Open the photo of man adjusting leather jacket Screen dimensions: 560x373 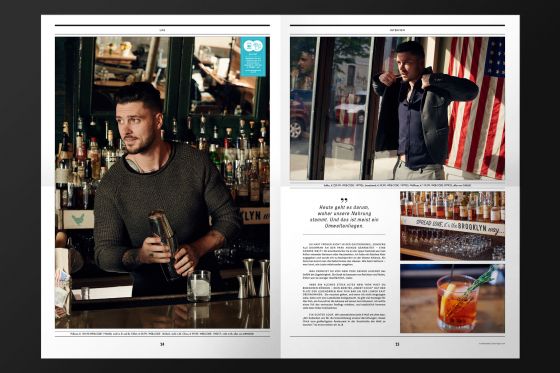(398, 108)
